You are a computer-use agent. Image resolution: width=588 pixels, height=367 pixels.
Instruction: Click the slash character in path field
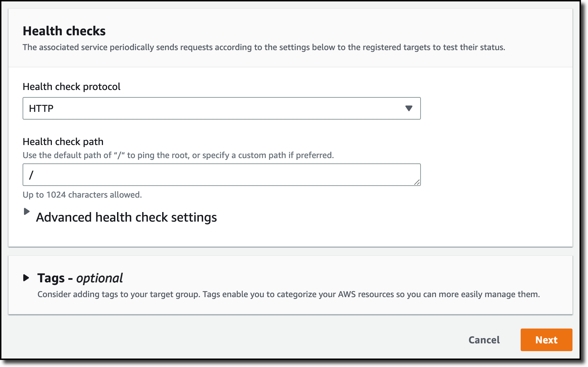click(31, 175)
